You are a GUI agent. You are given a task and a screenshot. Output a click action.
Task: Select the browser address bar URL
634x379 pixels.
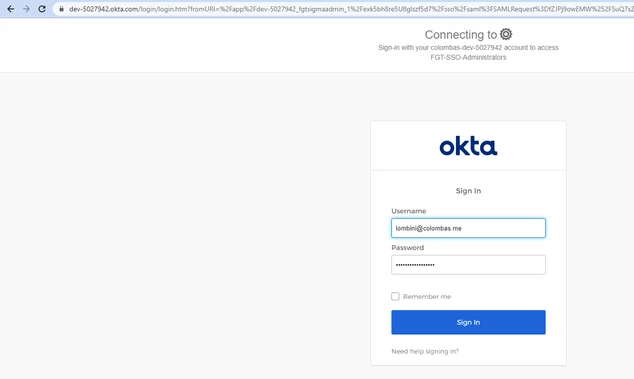[348, 9]
